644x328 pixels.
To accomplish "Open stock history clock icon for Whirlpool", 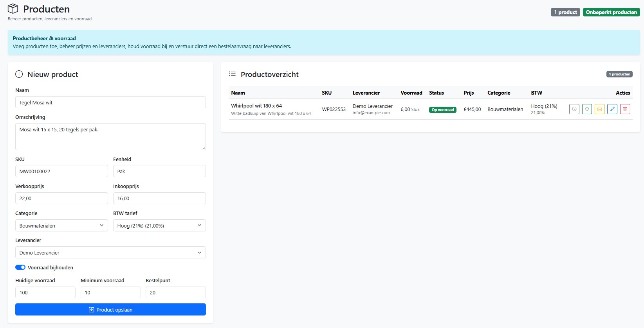I will coord(574,109).
